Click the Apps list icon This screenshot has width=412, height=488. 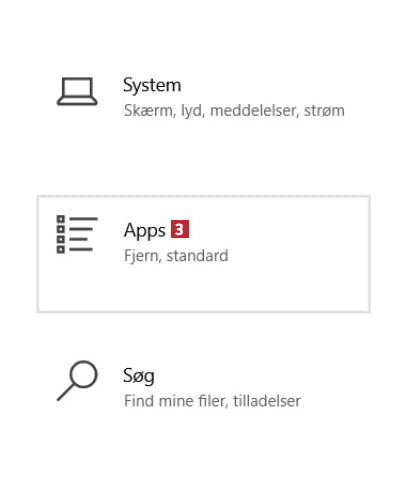click(77, 234)
